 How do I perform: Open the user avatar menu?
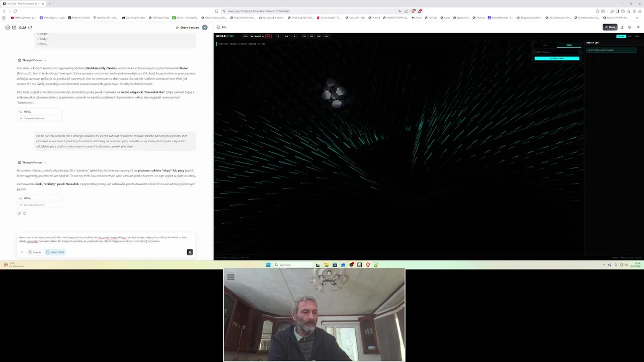click(x=205, y=28)
